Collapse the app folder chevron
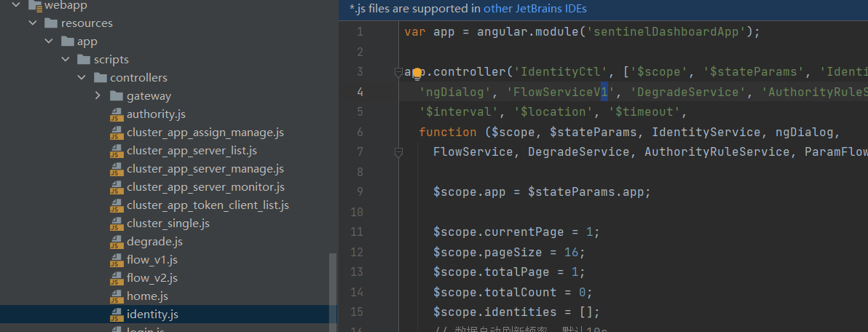868x332 pixels. [x=50, y=41]
